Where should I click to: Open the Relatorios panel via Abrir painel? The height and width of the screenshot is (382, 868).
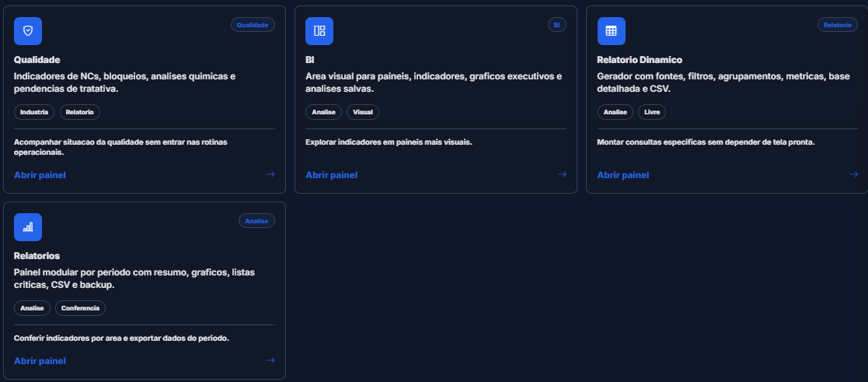(40, 360)
